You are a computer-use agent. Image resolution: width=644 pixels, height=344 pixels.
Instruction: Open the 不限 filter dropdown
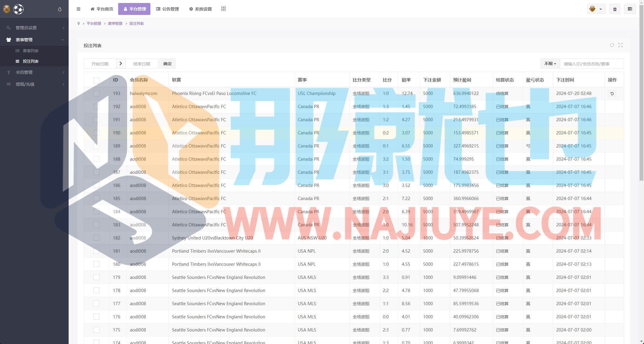point(550,64)
